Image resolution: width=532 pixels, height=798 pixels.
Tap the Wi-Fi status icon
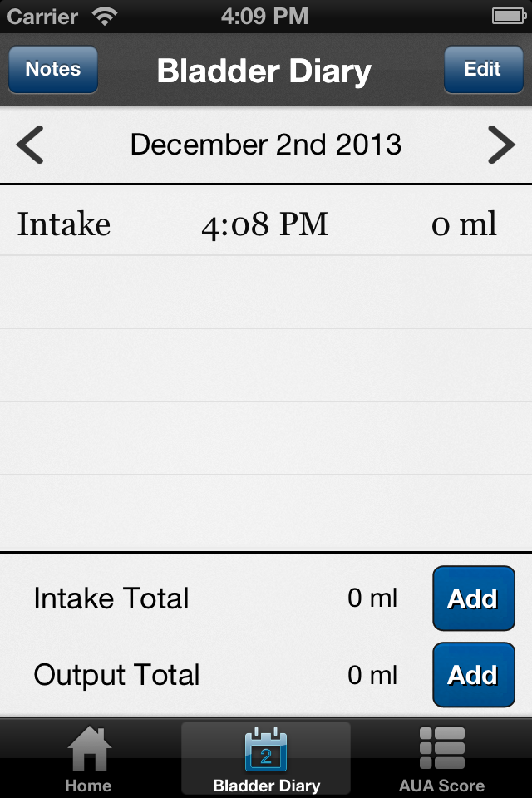pos(105,17)
